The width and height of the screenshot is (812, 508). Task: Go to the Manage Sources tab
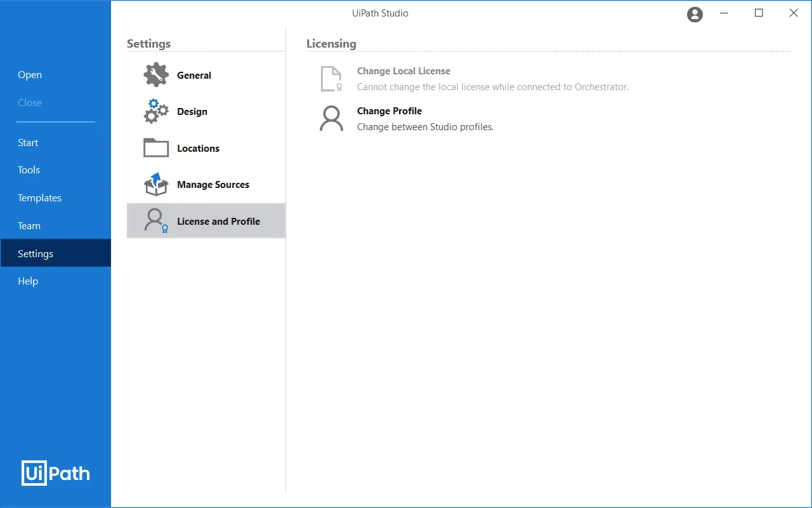click(x=206, y=185)
